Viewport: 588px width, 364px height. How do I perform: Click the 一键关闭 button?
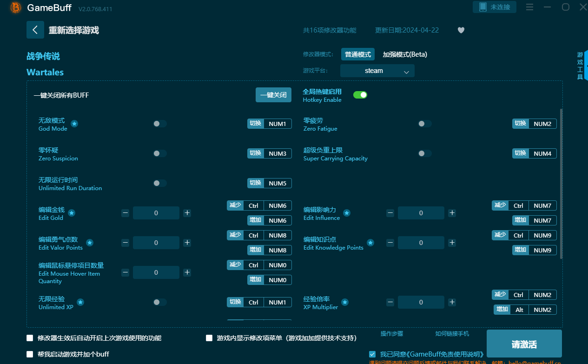(x=273, y=95)
